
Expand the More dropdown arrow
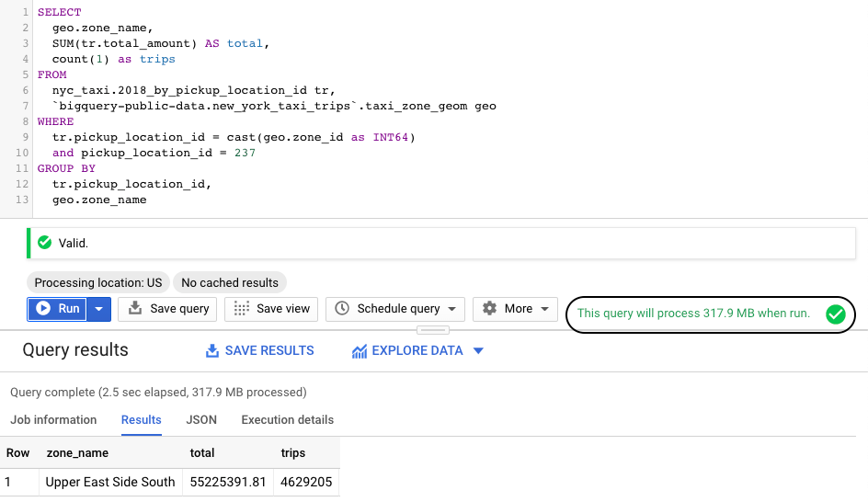(544, 309)
